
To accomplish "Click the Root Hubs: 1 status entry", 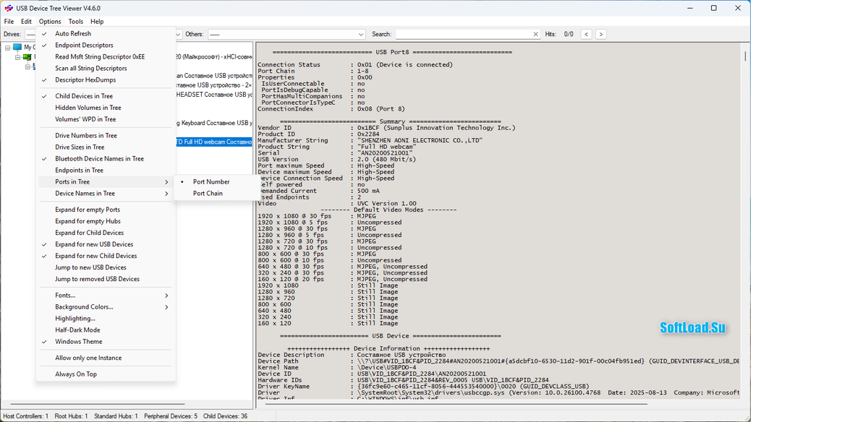I will 70,415.
